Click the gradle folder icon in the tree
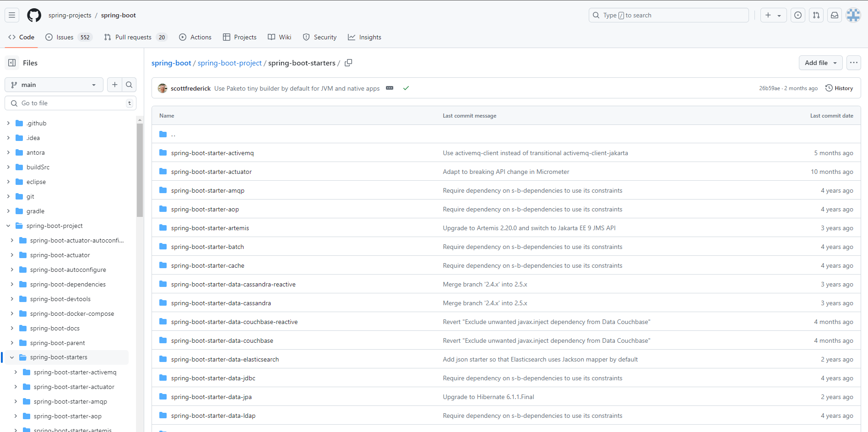Screen dimensions: 868x432 point(19,211)
